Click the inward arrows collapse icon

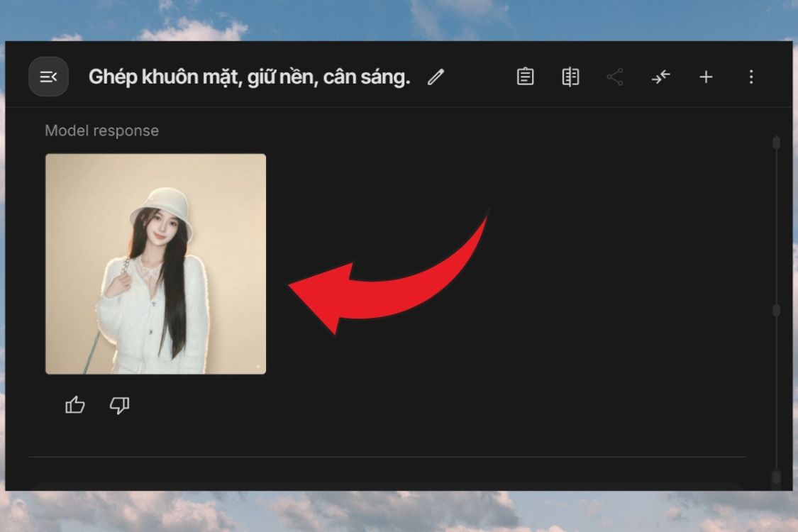coord(660,77)
